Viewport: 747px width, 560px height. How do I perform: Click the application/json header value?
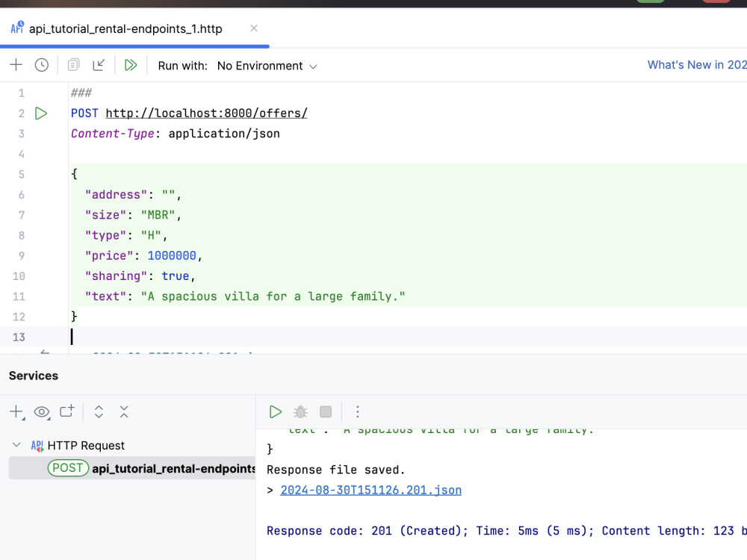224,134
